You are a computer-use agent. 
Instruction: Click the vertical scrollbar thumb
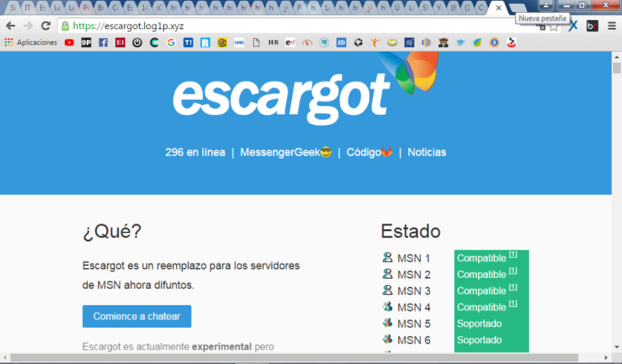(x=616, y=67)
